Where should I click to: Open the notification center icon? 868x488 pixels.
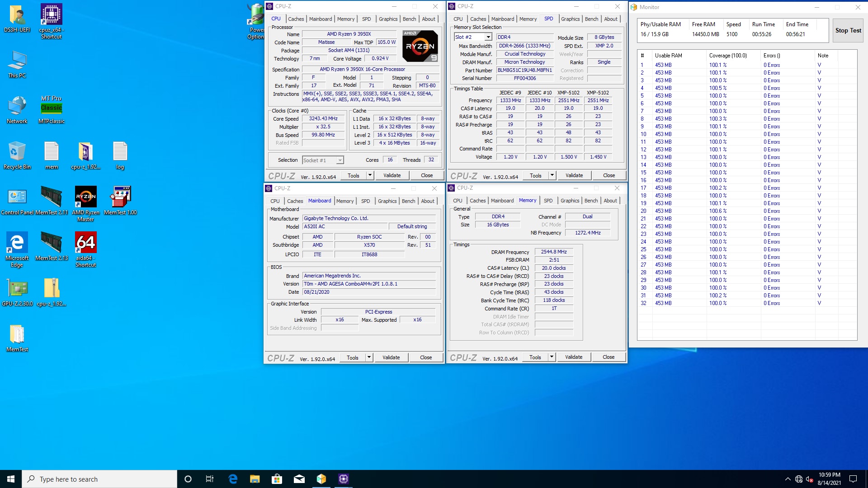[853, 479]
